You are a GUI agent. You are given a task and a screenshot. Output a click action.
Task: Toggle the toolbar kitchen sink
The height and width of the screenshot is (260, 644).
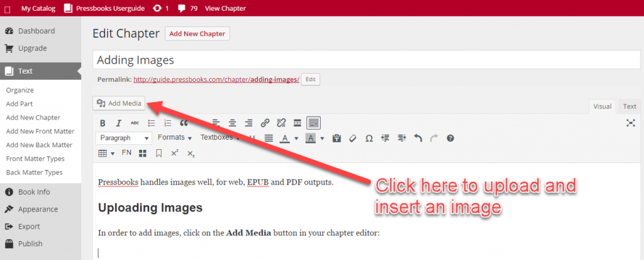pyautogui.click(x=313, y=123)
